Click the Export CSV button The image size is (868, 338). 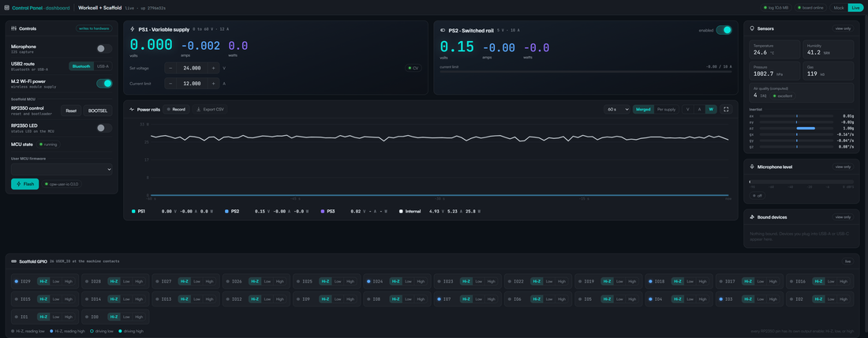[x=210, y=110]
